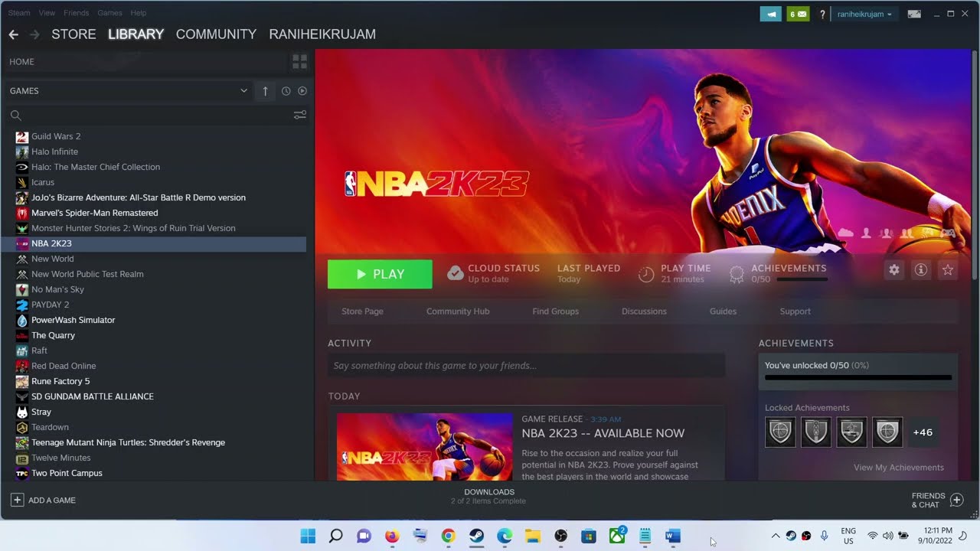This screenshot has height=551, width=980.
Task: Open the announcements megaphone icon
Action: point(770,14)
